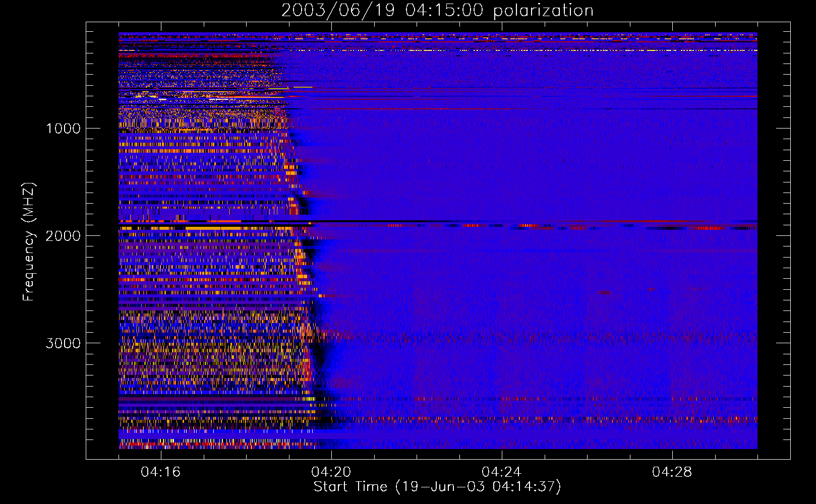816x504 pixels.
Task: Click the plot title '2003/06/19 04:15:00 polarization'
Action: coord(437,11)
